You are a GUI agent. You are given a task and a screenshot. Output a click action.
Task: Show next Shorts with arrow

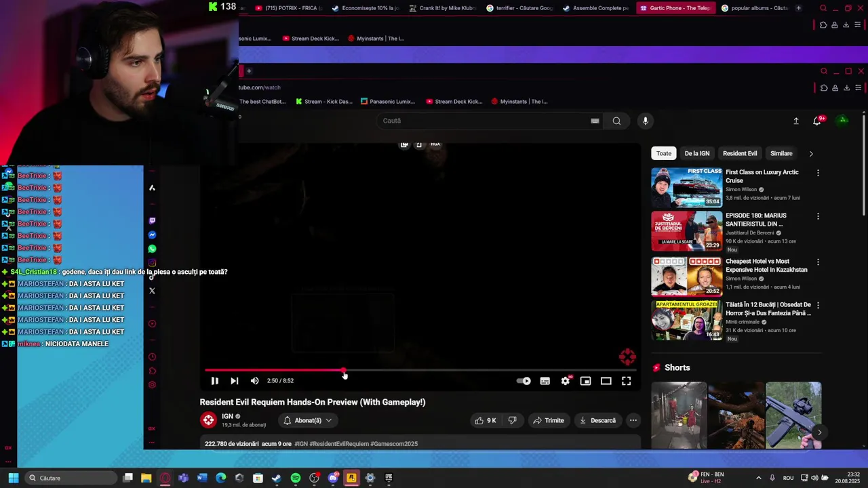[x=819, y=432]
